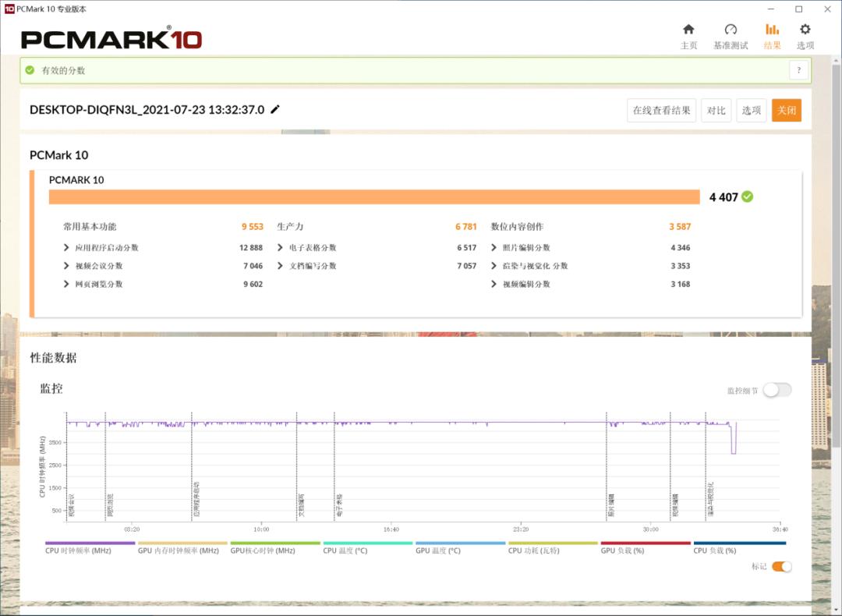Open the 基准测试 benchmark gauge icon
The height and width of the screenshot is (616, 842).
pyautogui.click(x=731, y=30)
